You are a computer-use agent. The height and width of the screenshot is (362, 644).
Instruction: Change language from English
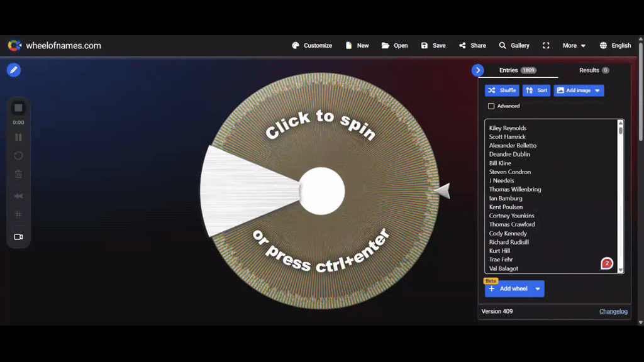615,45
